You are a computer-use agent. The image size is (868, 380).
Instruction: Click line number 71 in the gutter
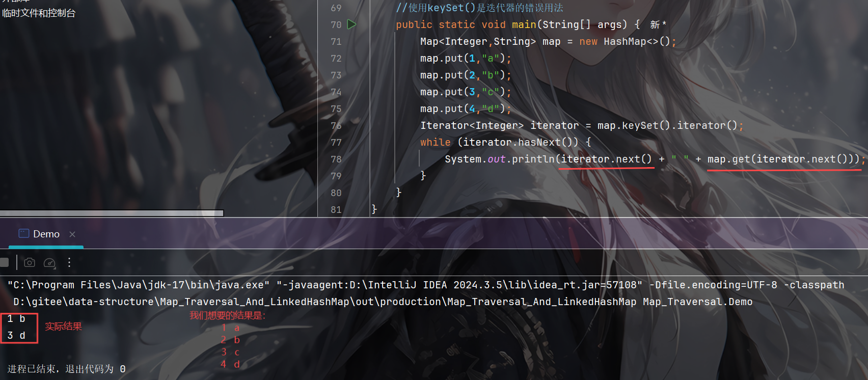pyautogui.click(x=336, y=41)
